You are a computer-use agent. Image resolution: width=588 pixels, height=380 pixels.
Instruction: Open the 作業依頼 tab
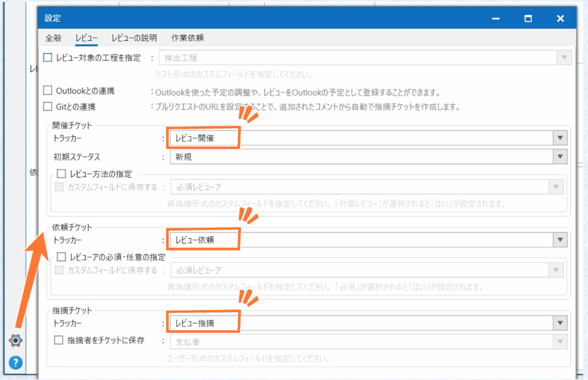click(x=187, y=39)
